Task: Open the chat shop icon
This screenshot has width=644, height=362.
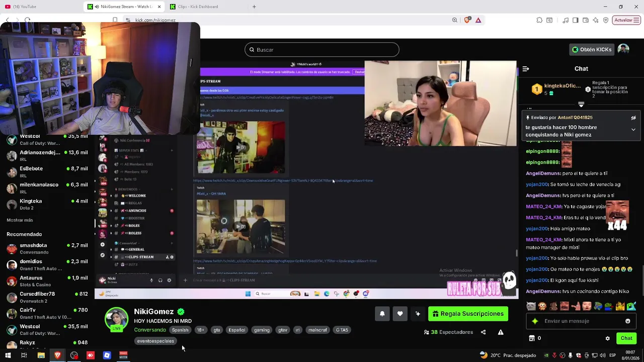Action: (x=531, y=338)
